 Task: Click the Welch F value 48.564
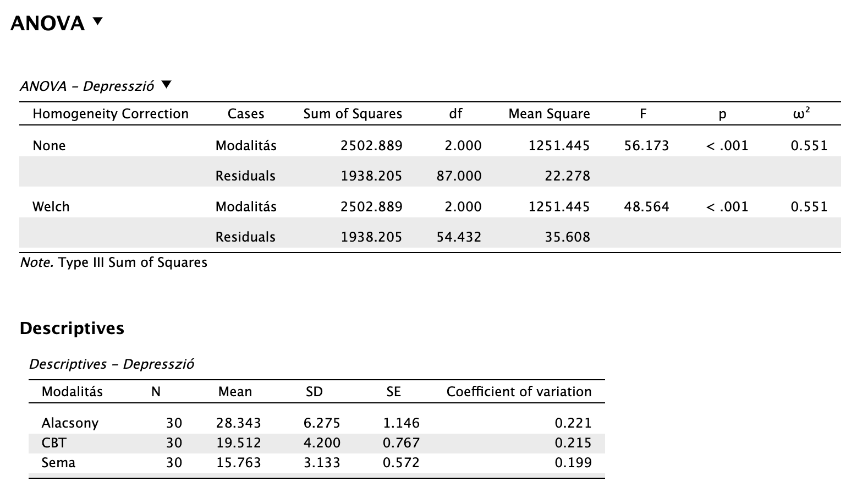click(646, 207)
